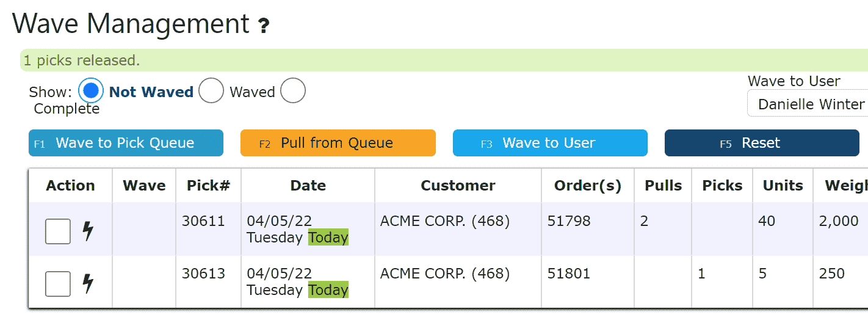Click the Wave to Pick Queue button

click(x=126, y=143)
